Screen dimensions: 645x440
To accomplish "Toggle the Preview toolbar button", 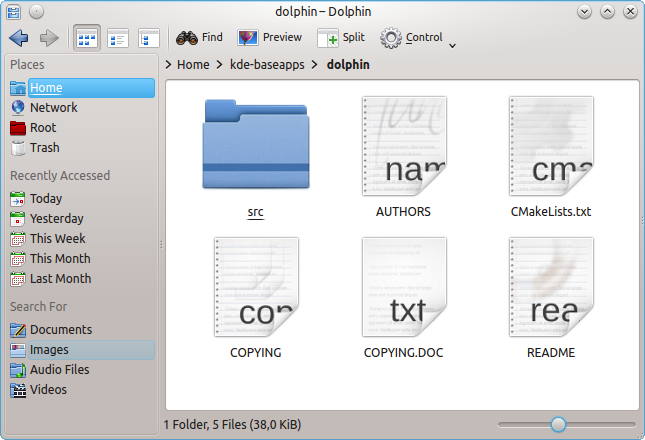I will pyautogui.click(x=269, y=38).
